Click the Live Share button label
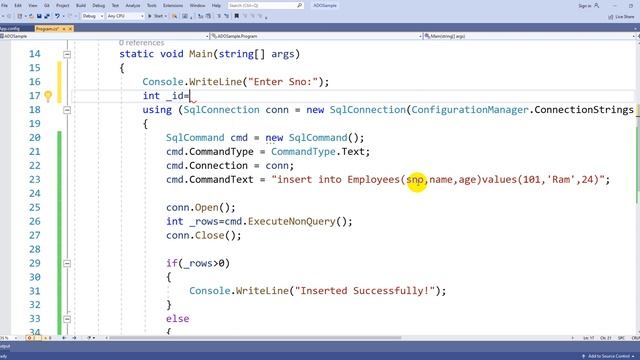This screenshot has width=640, height=360. tap(624, 17)
